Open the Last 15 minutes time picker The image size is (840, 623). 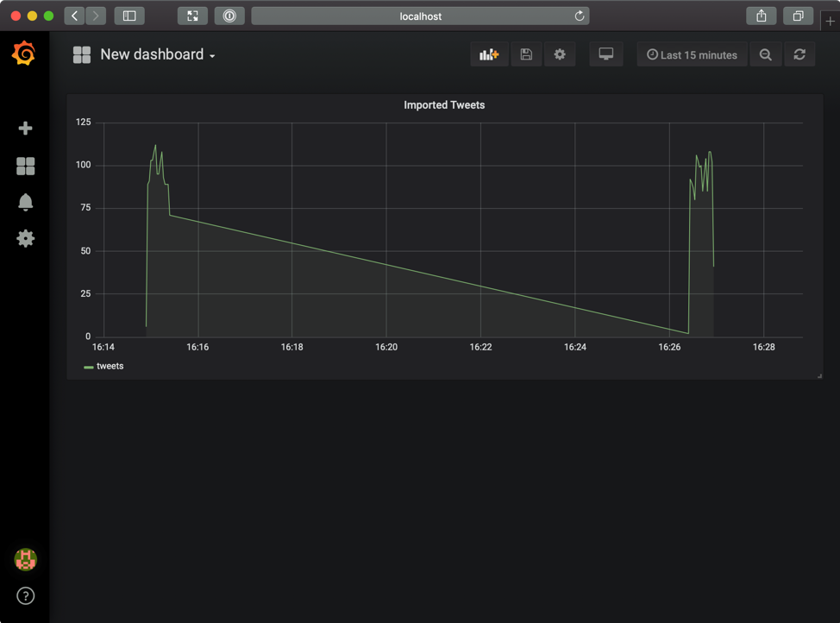[692, 54]
